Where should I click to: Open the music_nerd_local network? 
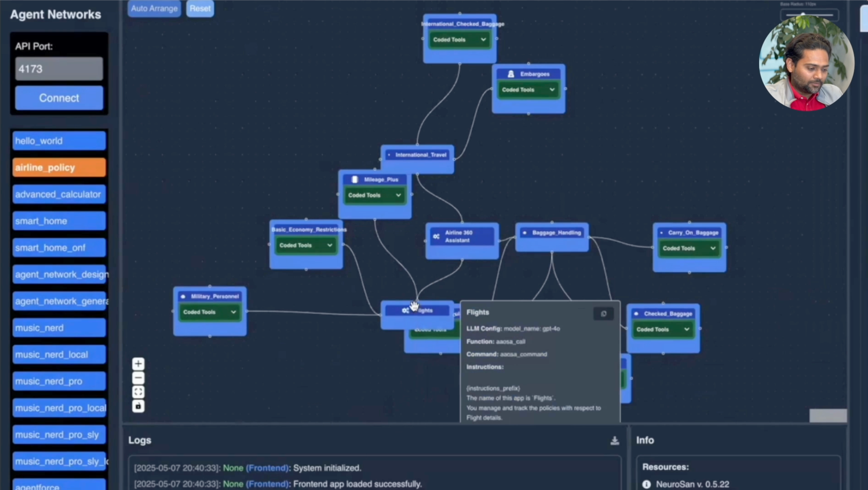tap(59, 355)
